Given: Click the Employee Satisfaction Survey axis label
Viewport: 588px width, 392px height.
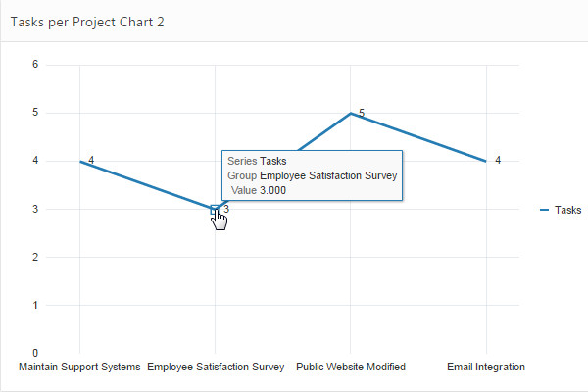Looking at the screenshot, I should pos(216,367).
